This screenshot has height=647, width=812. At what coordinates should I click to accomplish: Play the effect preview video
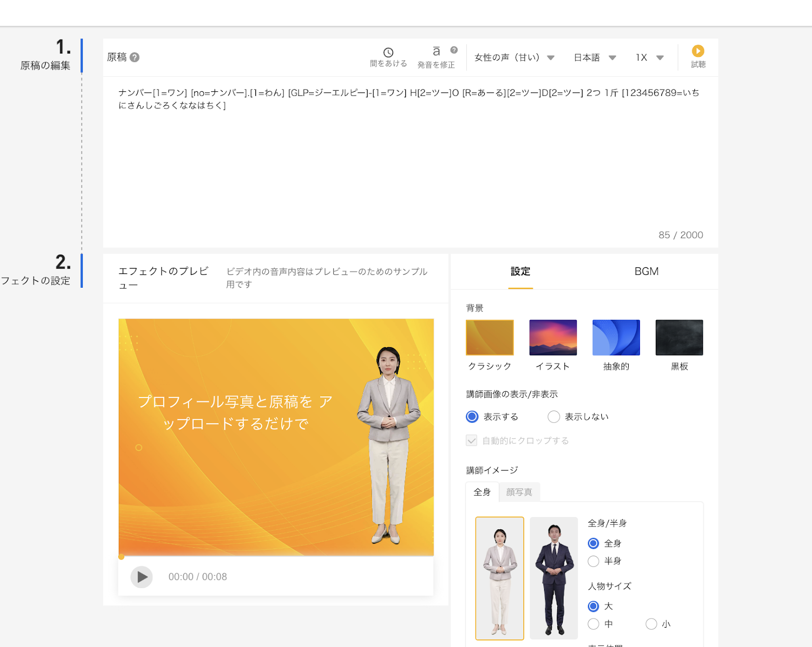[142, 577]
